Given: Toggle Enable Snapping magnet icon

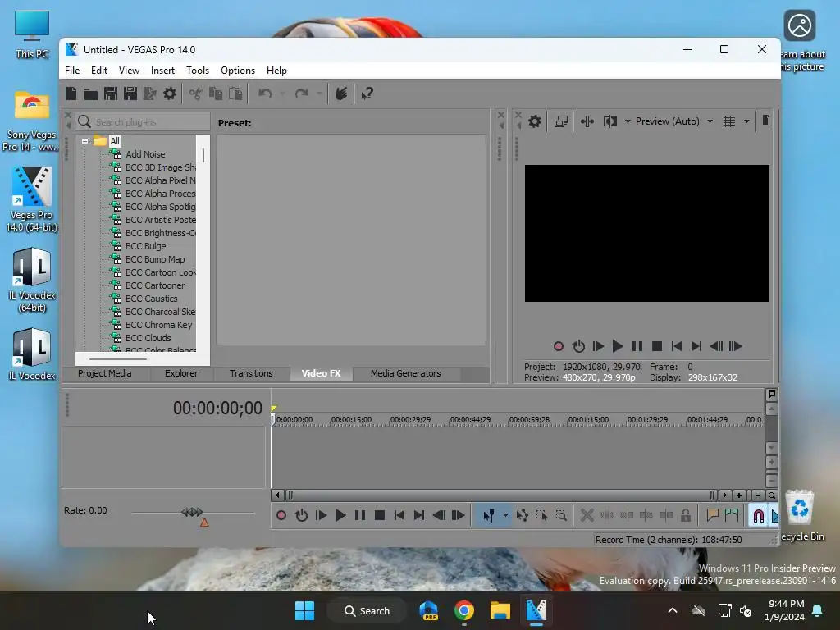Looking at the screenshot, I should (759, 516).
